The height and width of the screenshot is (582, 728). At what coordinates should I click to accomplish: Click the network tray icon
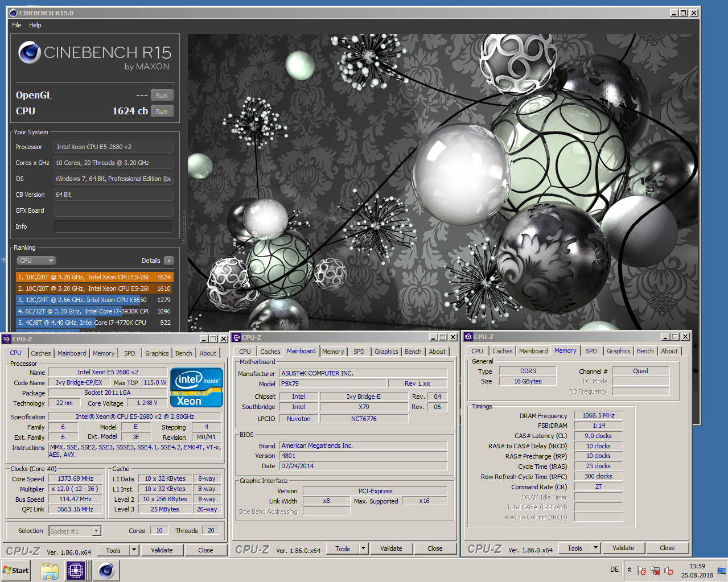[x=655, y=571]
